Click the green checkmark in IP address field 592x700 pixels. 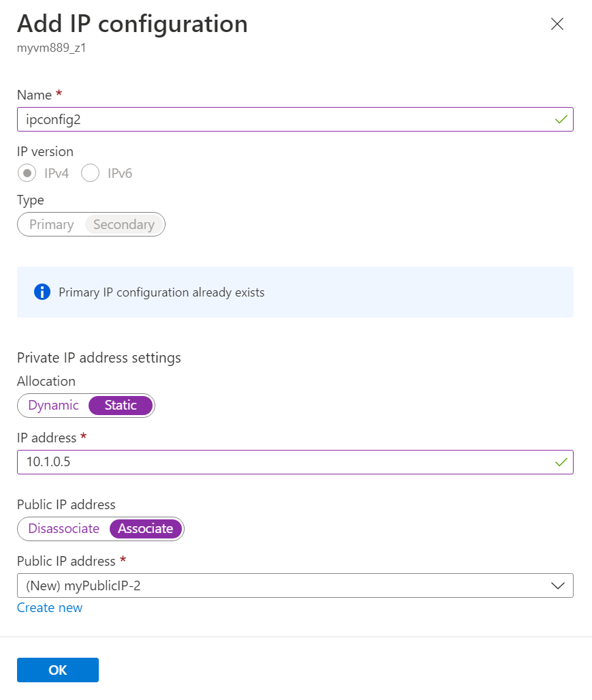[561, 462]
